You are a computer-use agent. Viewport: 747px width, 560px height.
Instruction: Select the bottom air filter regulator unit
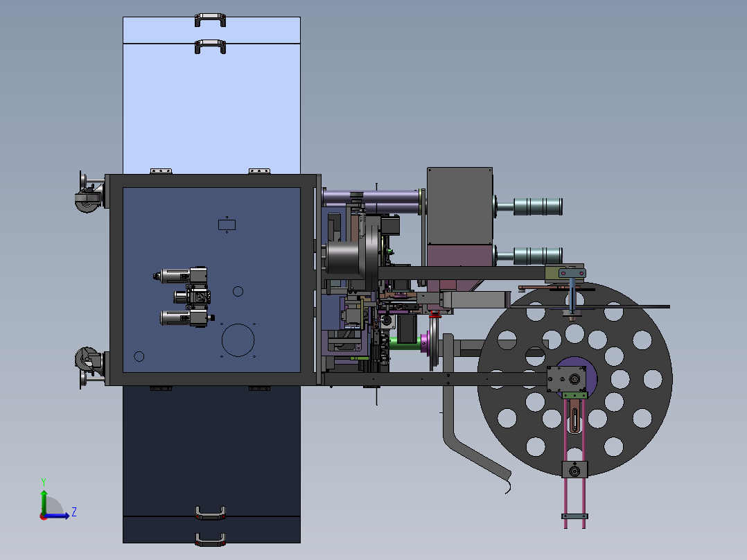[186, 317]
